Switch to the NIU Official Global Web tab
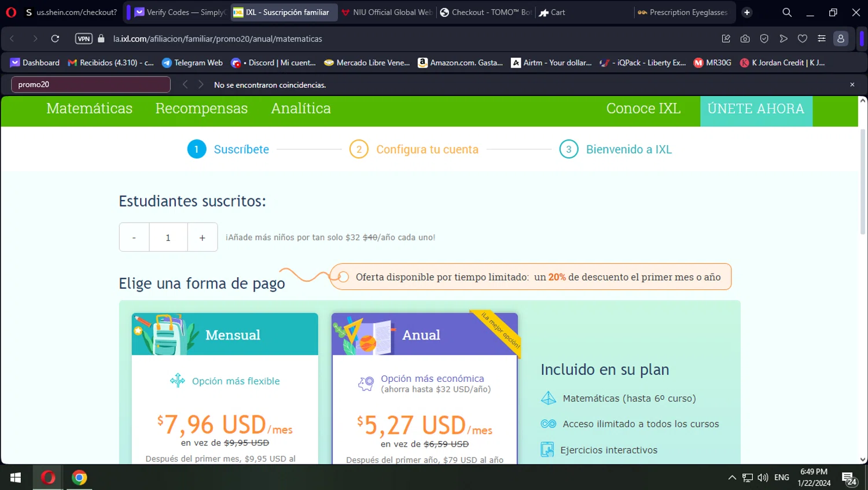The width and height of the screenshot is (868, 490). 386,12
